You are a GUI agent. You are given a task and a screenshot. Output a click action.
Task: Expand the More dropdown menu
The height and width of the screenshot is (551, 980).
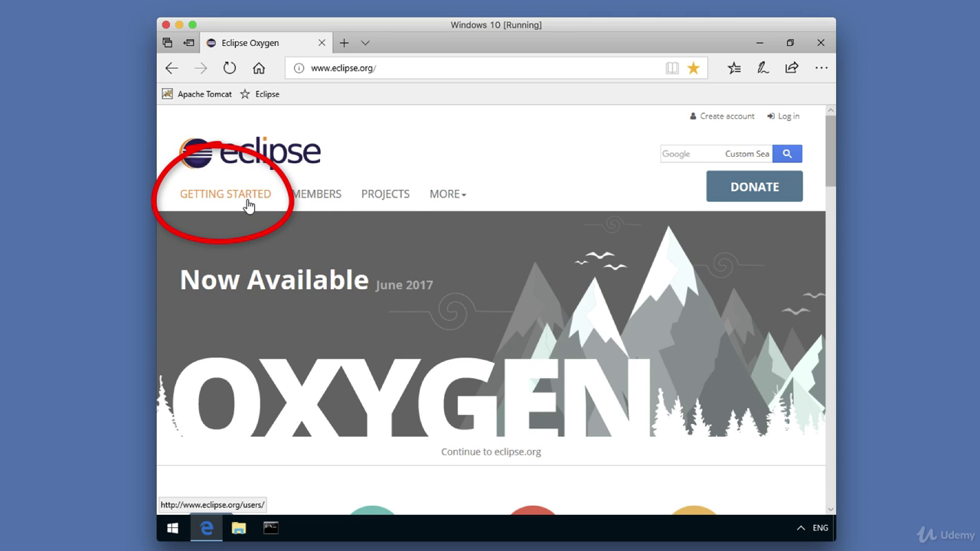point(448,194)
